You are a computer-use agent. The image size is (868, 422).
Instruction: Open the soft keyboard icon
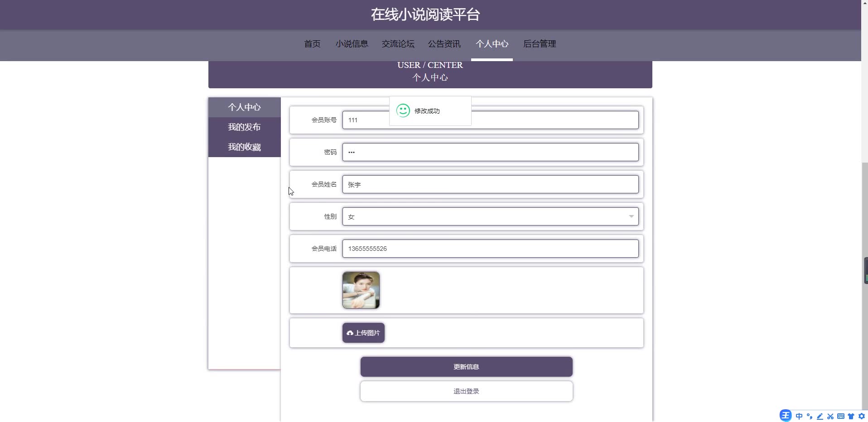pos(841,416)
